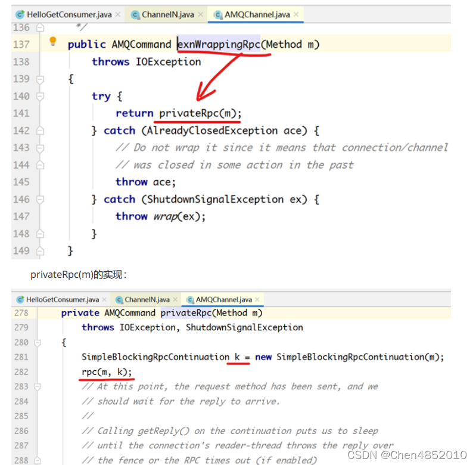
Task: Click the comment on line 143
Action: 282,148
